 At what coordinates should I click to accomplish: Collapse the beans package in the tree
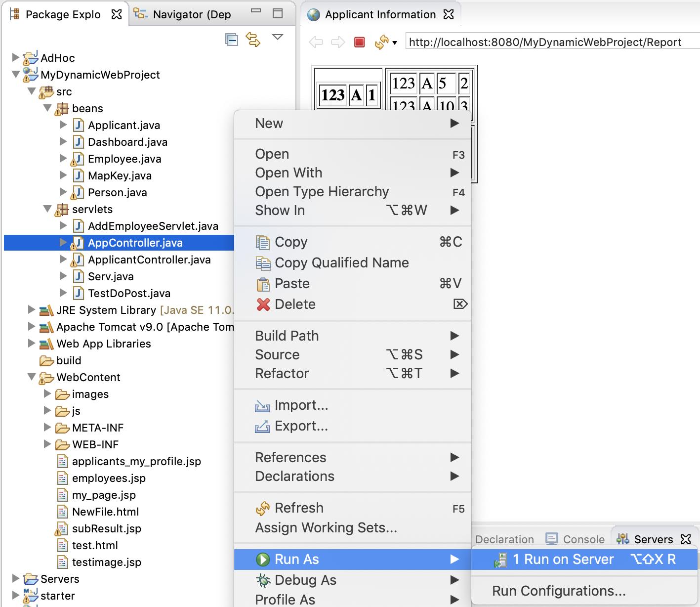(x=47, y=108)
